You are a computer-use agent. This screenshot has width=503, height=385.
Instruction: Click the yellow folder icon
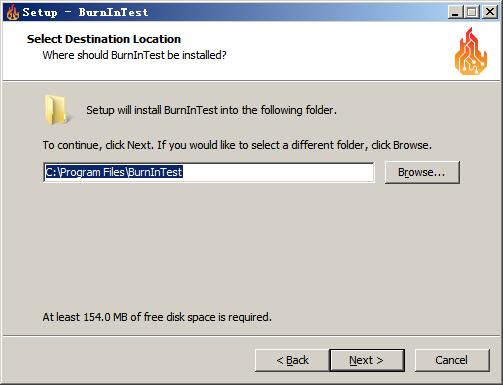coord(56,110)
